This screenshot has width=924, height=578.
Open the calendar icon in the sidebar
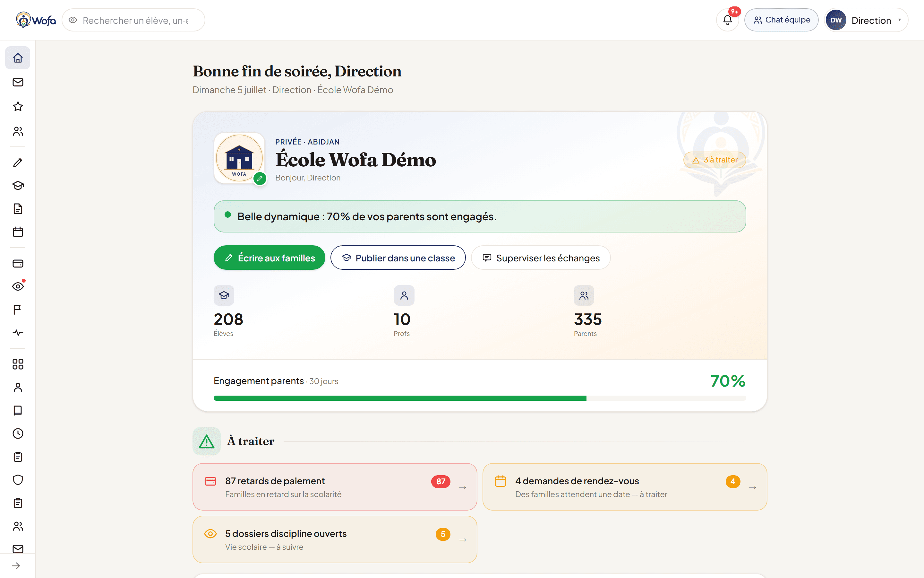click(x=18, y=232)
